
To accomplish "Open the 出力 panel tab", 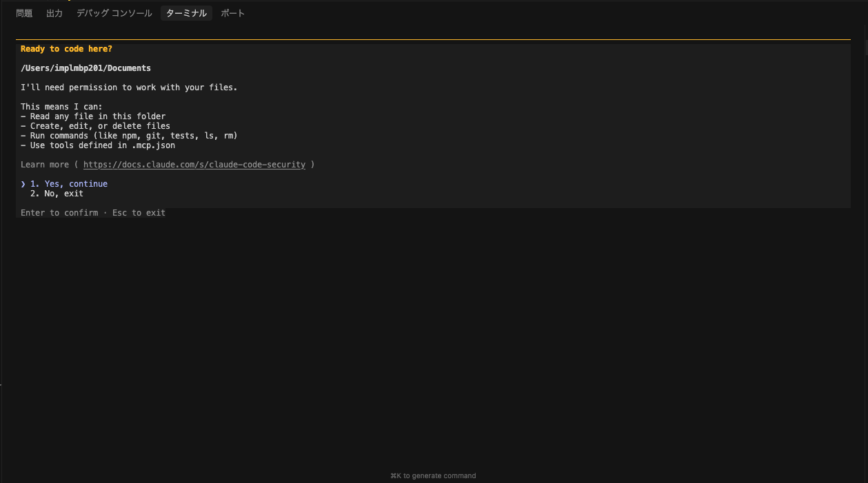I will click(54, 13).
